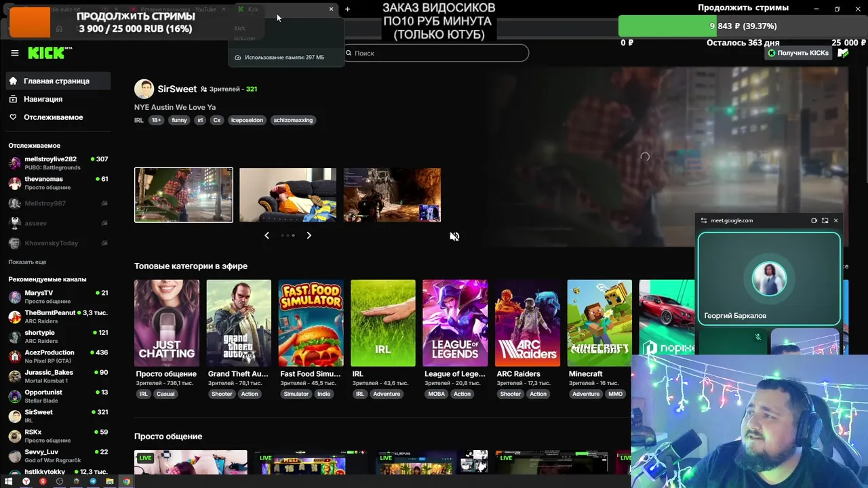Expand followed list with Показать еще
The height and width of the screenshot is (488, 868).
(27, 262)
